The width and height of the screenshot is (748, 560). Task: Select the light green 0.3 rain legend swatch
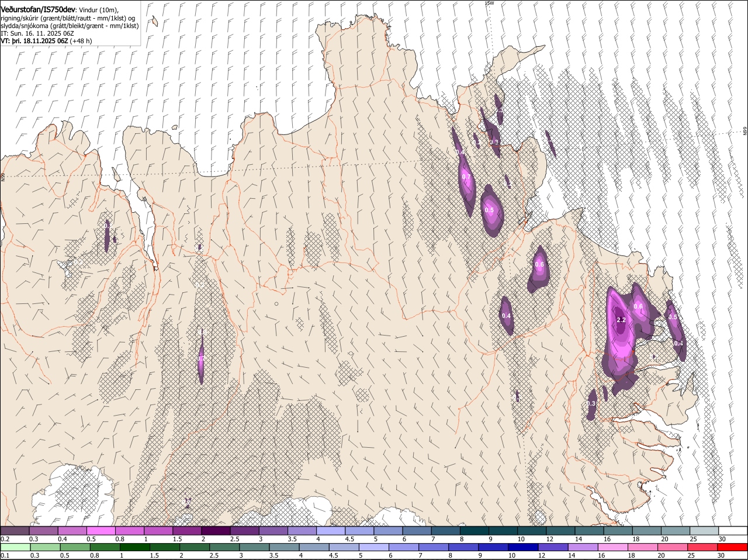click(44, 547)
